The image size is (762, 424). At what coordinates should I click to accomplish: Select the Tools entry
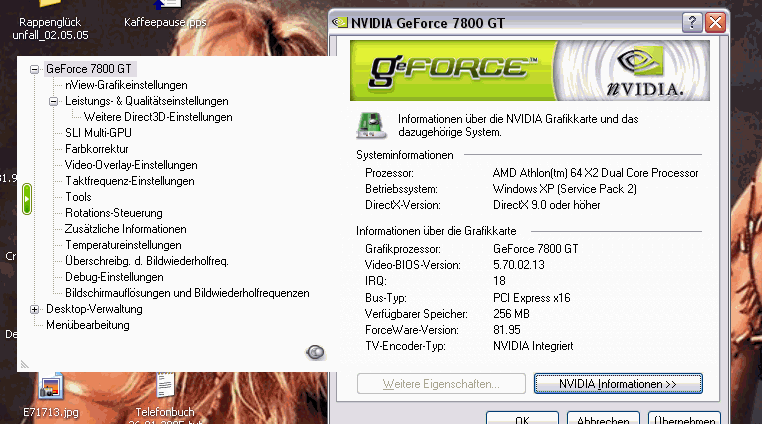(78, 197)
